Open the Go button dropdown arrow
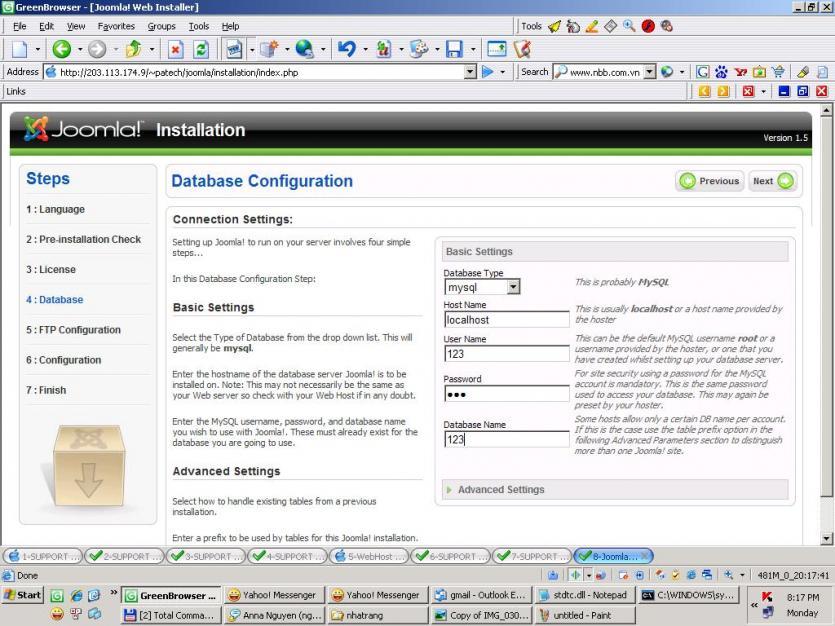This screenshot has height=626, width=835. click(x=502, y=72)
